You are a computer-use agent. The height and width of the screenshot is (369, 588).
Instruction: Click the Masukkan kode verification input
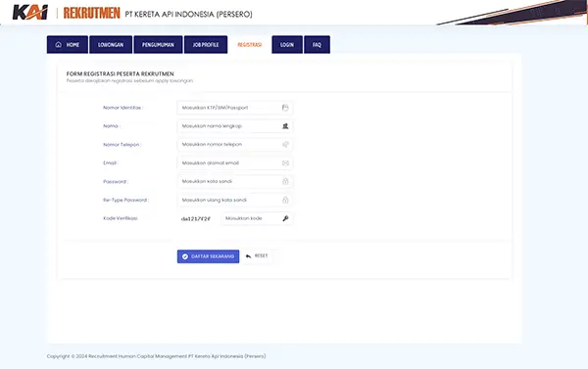(x=257, y=218)
